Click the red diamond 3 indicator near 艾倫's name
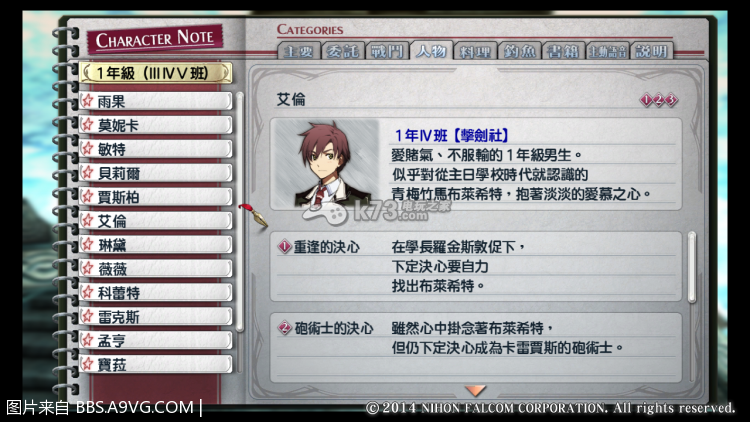 pos(672,100)
